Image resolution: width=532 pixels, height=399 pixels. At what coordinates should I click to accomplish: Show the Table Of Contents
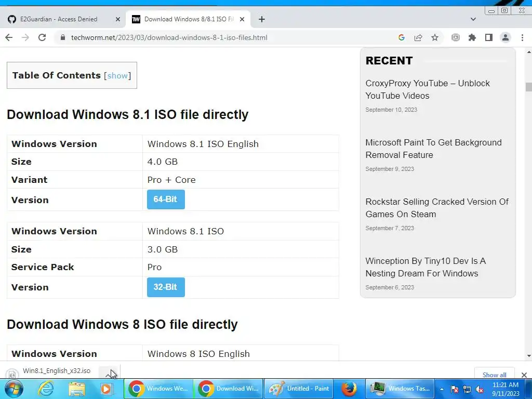(117, 76)
